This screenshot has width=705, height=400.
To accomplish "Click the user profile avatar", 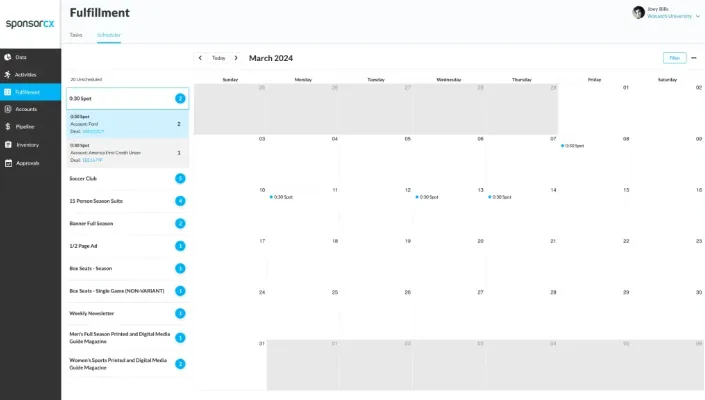I will tap(638, 12).
